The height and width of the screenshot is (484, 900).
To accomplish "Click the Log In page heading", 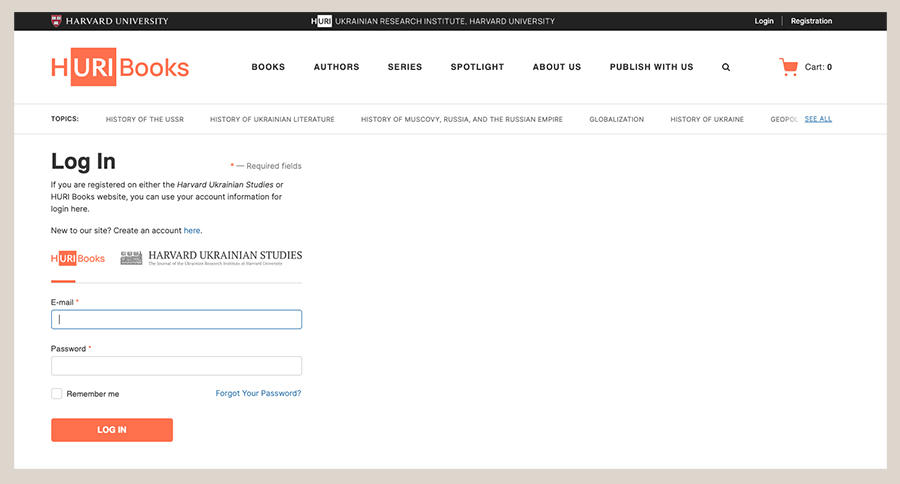I will pyautogui.click(x=83, y=161).
